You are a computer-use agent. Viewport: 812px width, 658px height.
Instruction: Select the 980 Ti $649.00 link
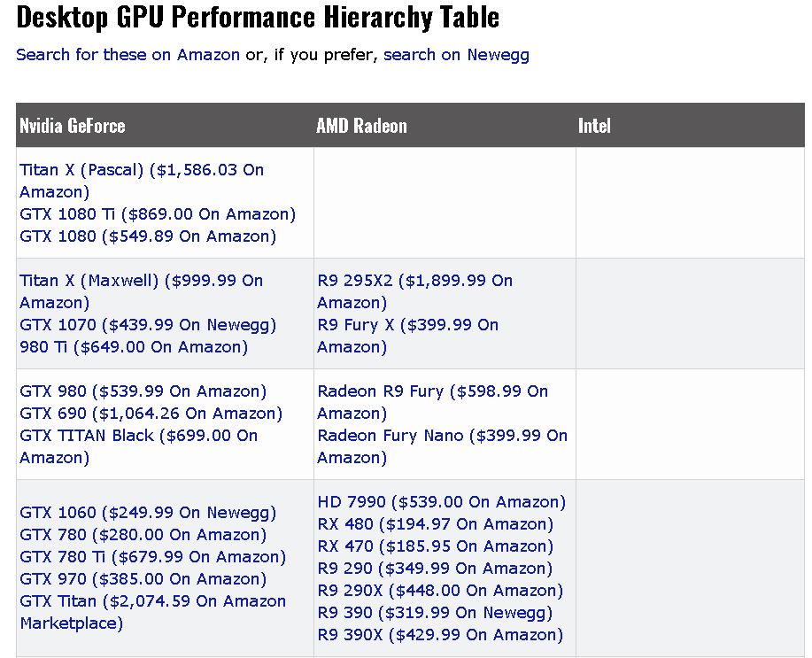(134, 347)
